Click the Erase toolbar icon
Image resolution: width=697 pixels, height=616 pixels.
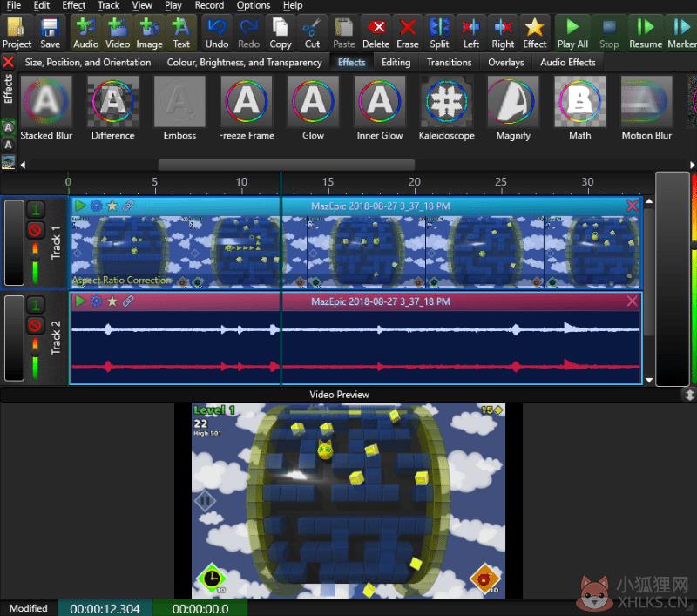(x=408, y=33)
